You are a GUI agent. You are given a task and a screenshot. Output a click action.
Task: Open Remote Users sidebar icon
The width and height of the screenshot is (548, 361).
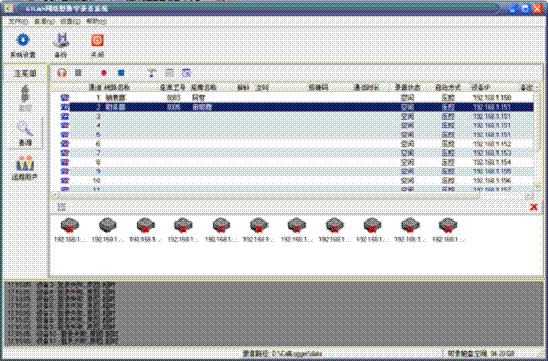click(x=24, y=168)
